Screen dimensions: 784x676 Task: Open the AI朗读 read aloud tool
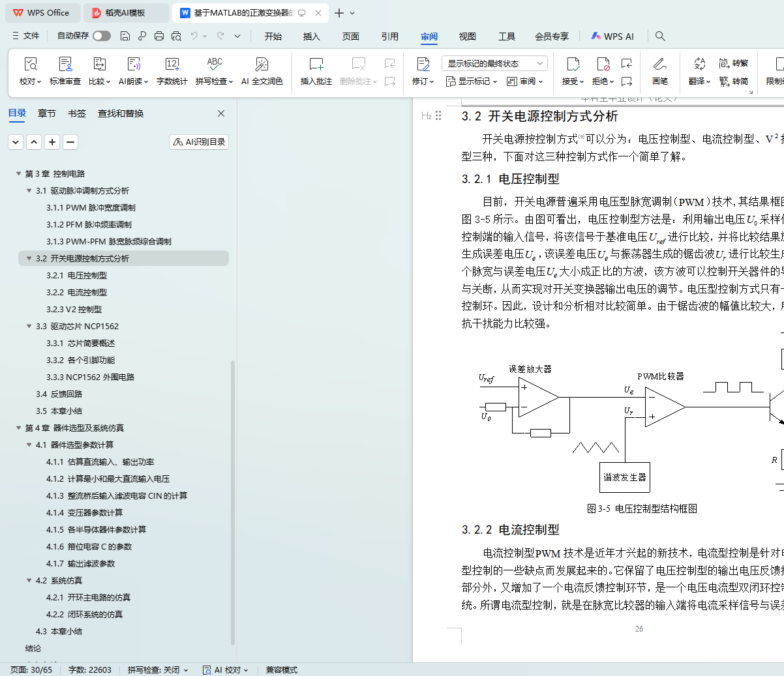click(134, 70)
